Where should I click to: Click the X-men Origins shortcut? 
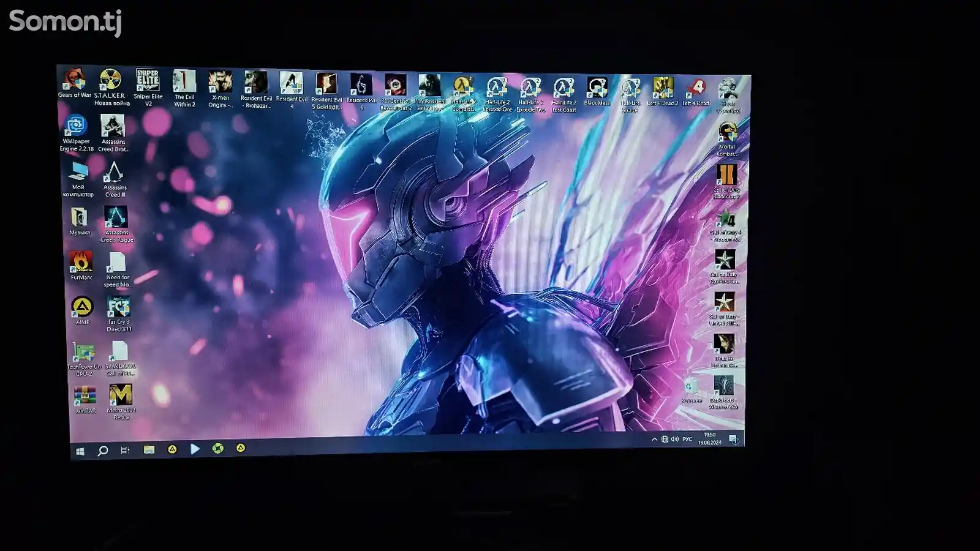221,89
